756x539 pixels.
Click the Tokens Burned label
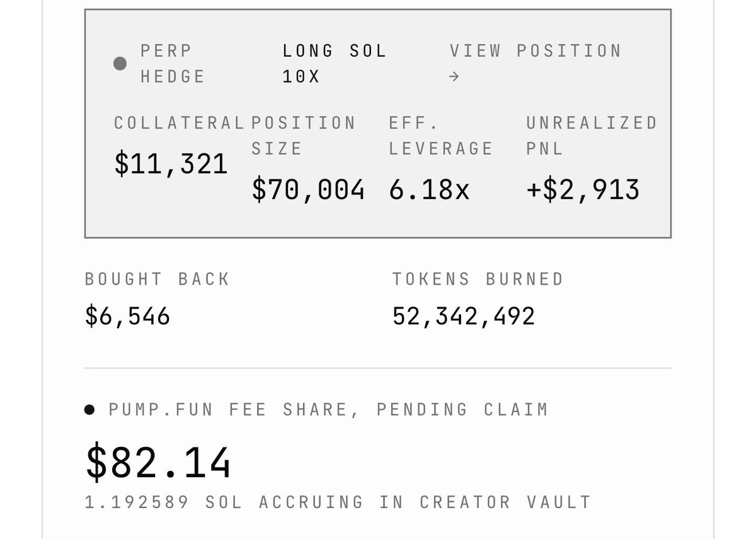coord(478,279)
